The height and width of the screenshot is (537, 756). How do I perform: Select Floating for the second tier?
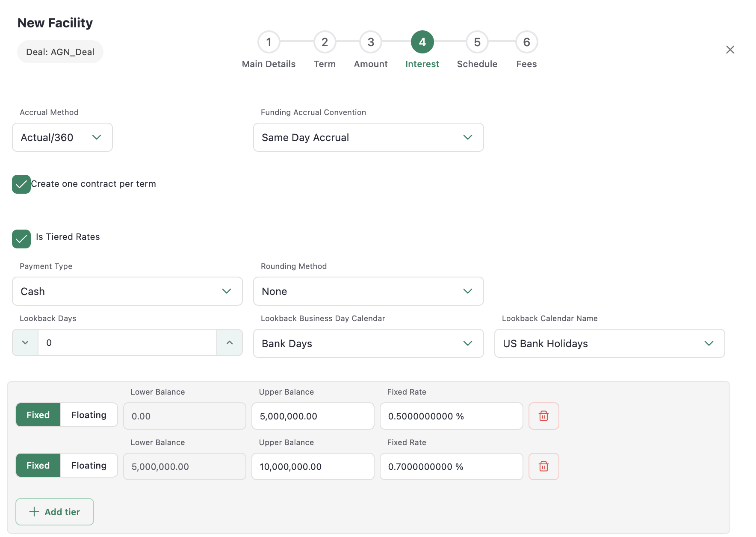[89, 465]
